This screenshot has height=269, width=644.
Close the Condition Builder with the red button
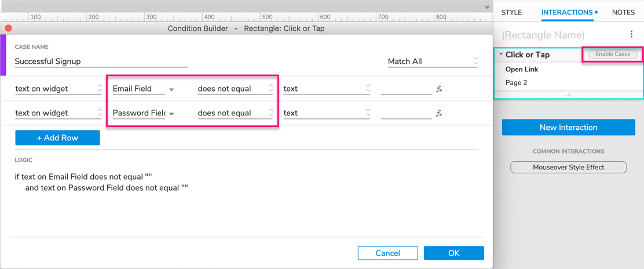(8, 28)
